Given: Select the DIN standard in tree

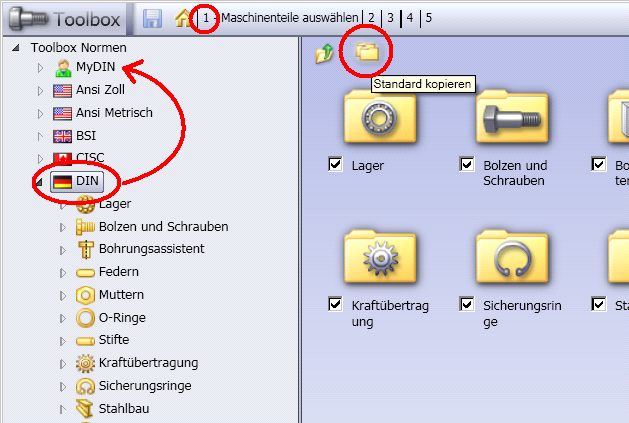Looking at the screenshot, I should click(77, 181).
